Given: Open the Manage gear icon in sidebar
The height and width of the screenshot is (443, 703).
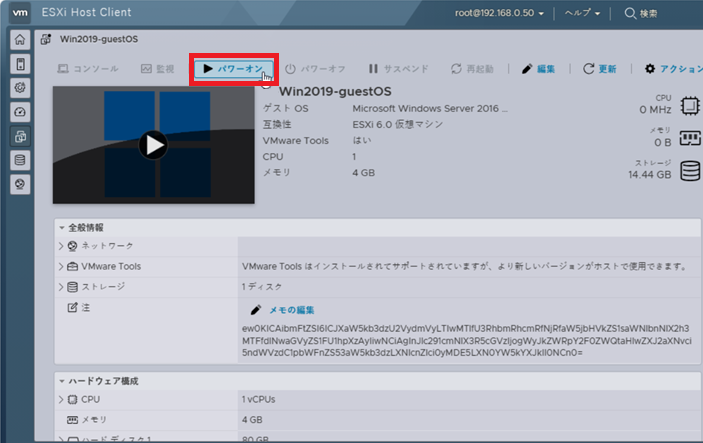Looking at the screenshot, I should [19, 88].
